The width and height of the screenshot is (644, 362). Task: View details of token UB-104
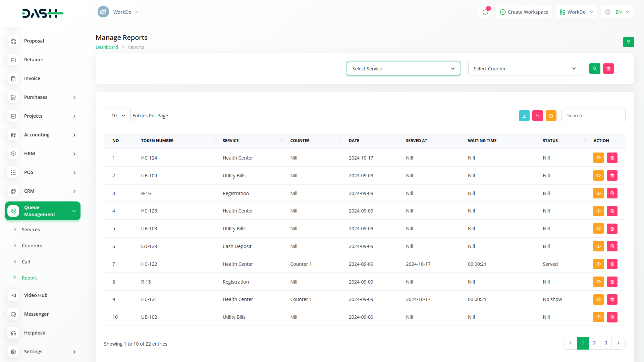(x=598, y=176)
